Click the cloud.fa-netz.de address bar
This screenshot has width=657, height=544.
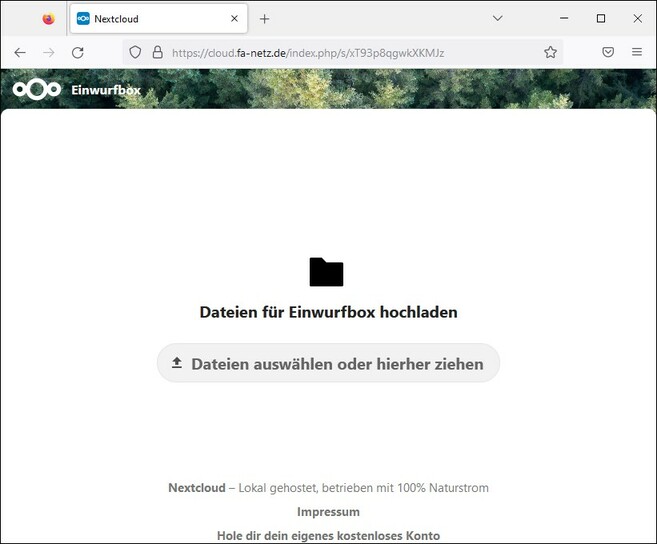coord(340,52)
